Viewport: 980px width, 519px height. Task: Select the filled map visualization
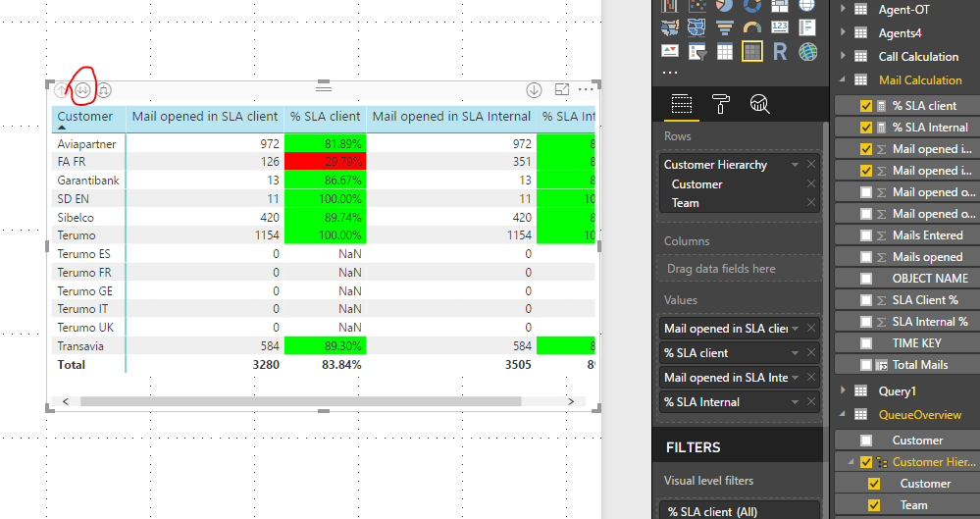[x=670, y=26]
